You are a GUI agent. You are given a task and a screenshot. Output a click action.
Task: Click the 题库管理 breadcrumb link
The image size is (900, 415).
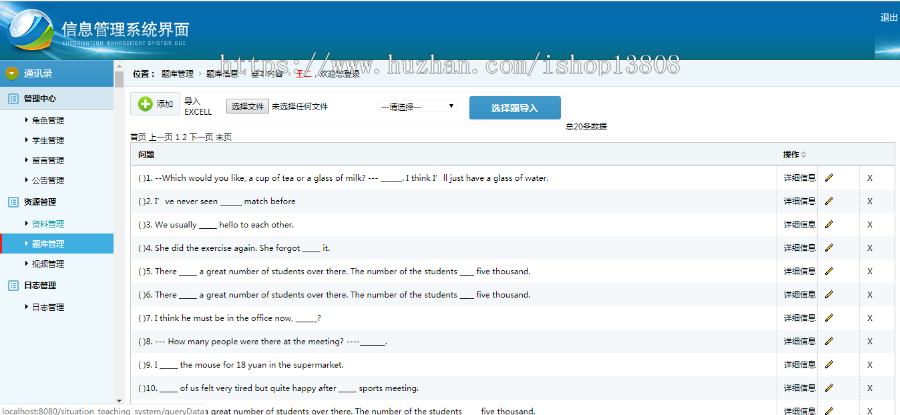click(177, 73)
